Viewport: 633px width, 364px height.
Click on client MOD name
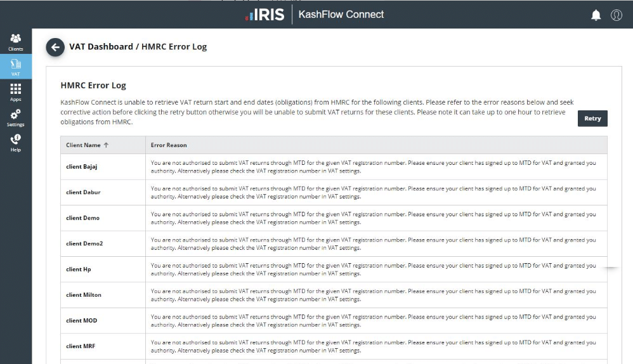(x=82, y=321)
